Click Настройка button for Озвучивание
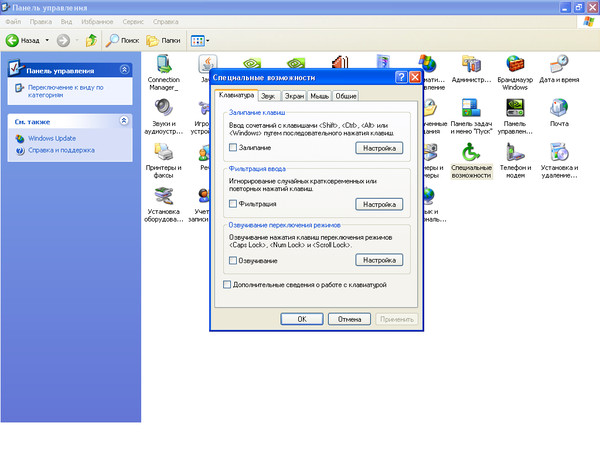600x450 pixels. [379, 260]
